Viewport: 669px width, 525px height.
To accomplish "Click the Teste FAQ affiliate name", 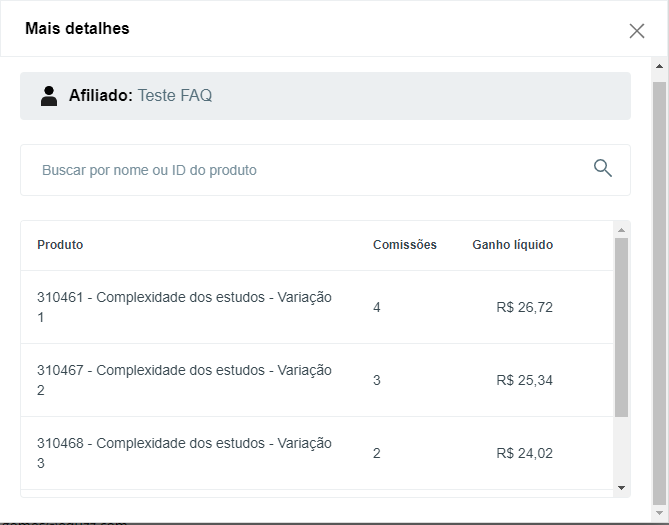I will point(174,96).
